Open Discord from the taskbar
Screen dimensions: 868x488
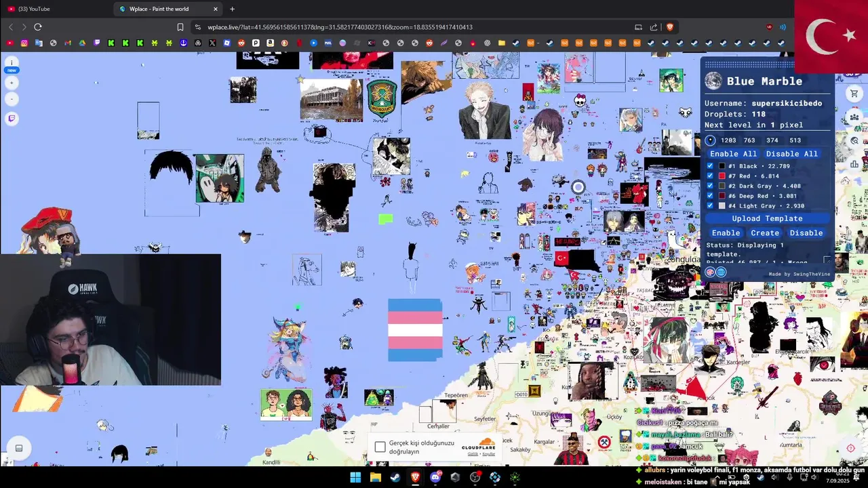click(435, 477)
